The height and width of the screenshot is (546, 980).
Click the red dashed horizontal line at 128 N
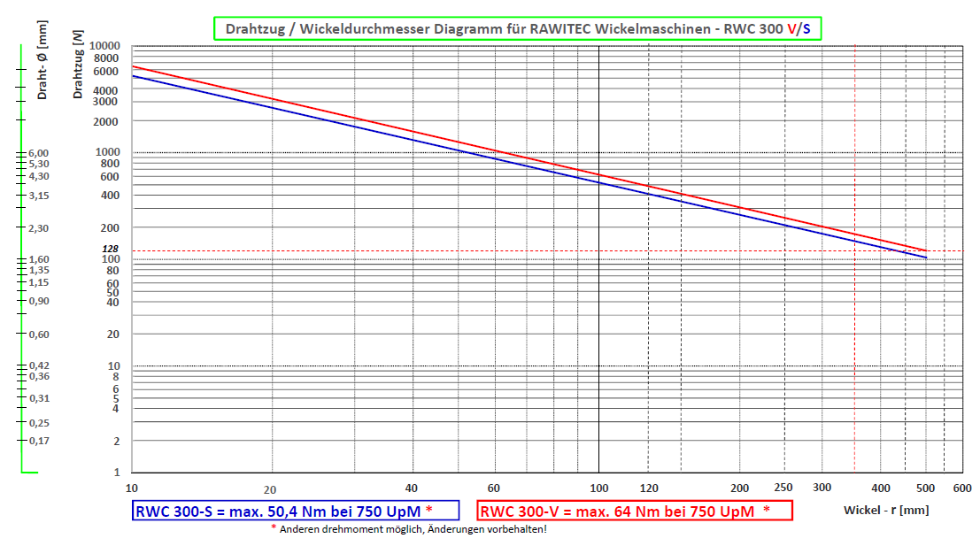547,251
